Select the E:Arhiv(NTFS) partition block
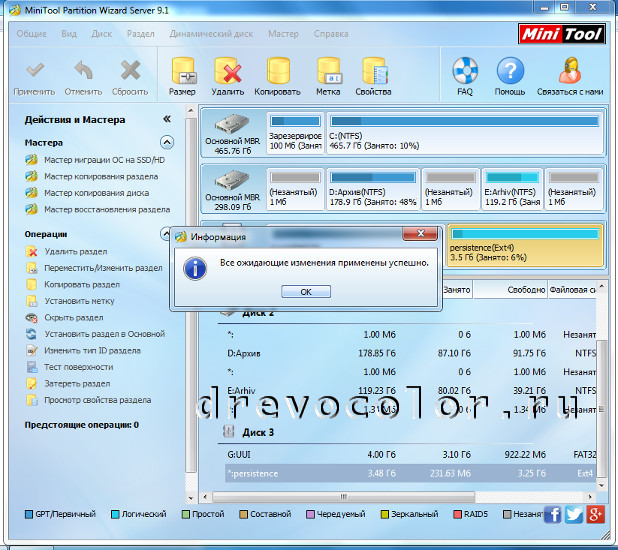The height and width of the screenshot is (550, 618). point(512,189)
